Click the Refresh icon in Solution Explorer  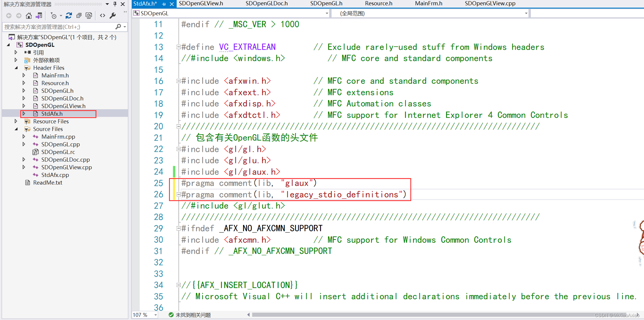click(68, 15)
